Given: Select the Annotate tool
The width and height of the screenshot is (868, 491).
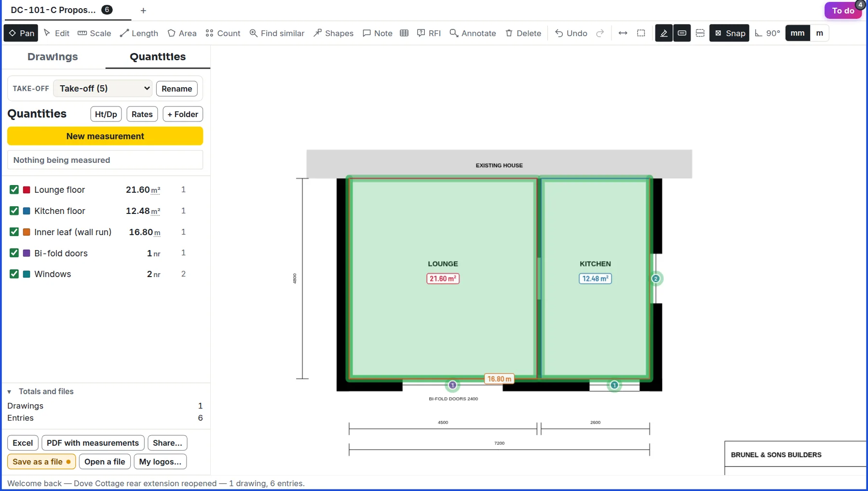Looking at the screenshot, I should [473, 33].
